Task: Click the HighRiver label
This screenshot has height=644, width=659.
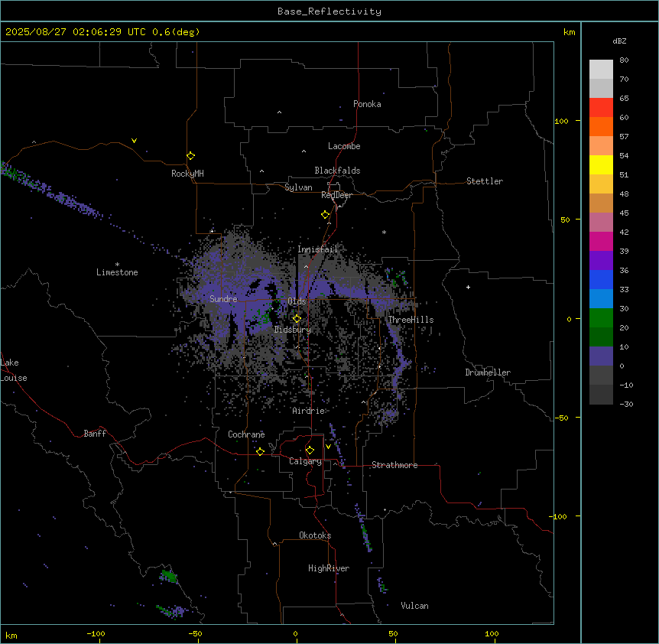Action: click(329, 568)
